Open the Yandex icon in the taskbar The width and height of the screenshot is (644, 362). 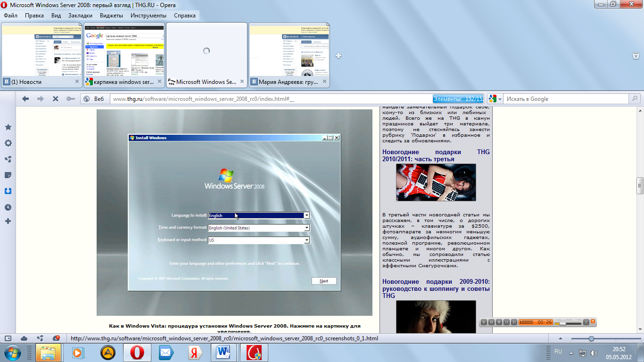(195, 353)
